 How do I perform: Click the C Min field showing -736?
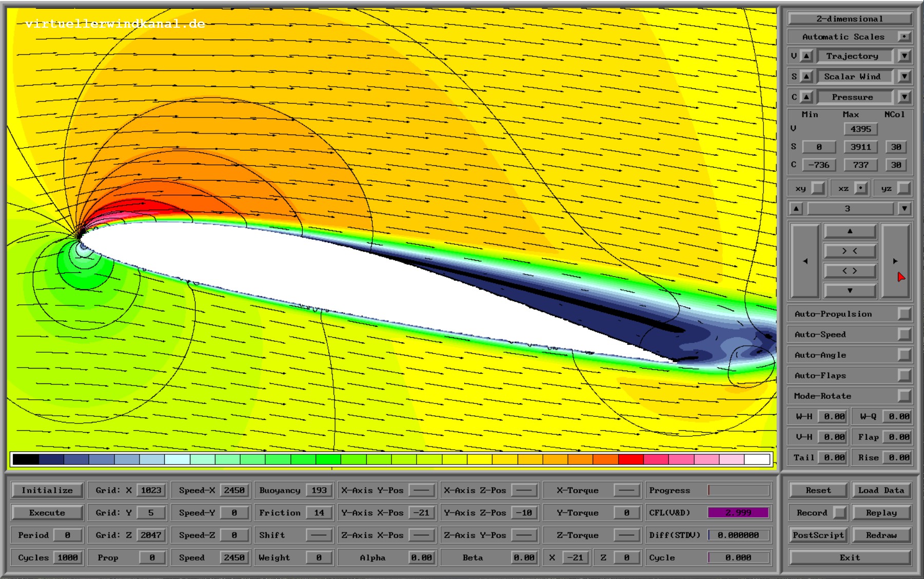819,165
